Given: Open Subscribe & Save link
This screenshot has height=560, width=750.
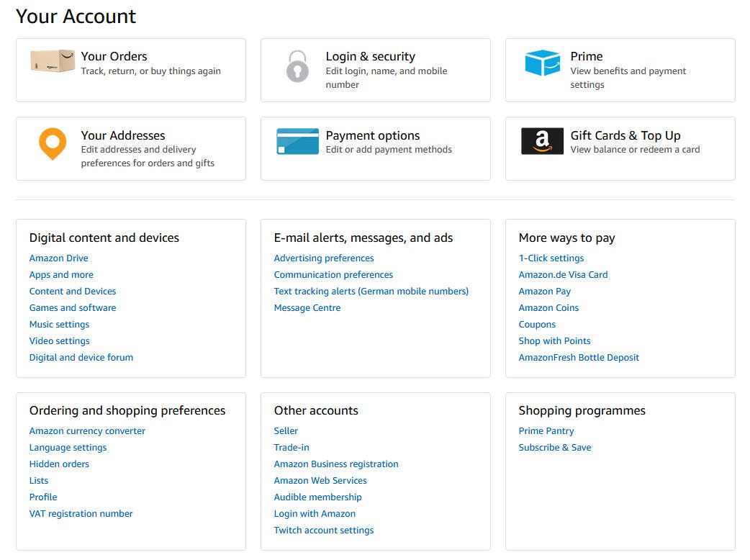Looking at the screenshot, I should click(555, 448).
